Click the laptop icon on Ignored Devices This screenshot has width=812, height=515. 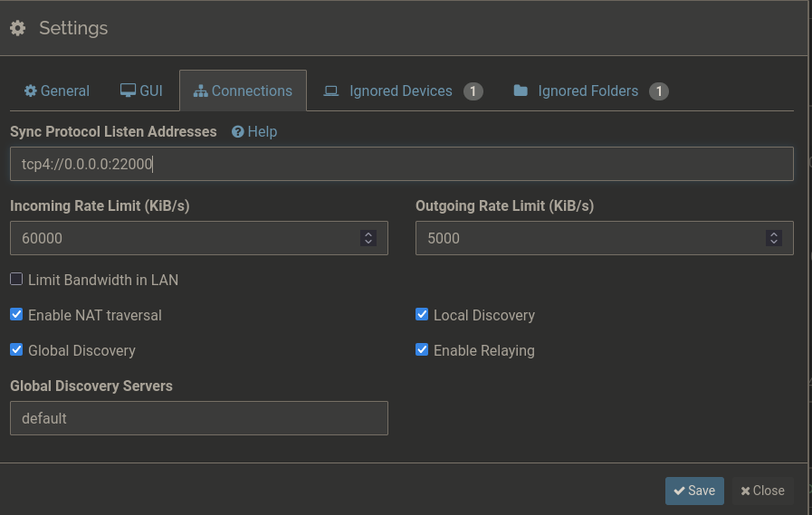click(331, 91)
